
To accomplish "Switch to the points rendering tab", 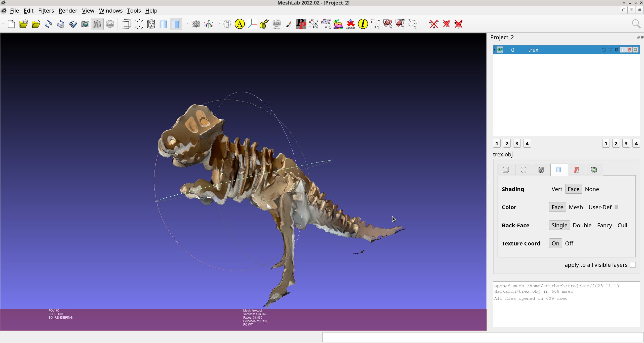I will (523, 170).
